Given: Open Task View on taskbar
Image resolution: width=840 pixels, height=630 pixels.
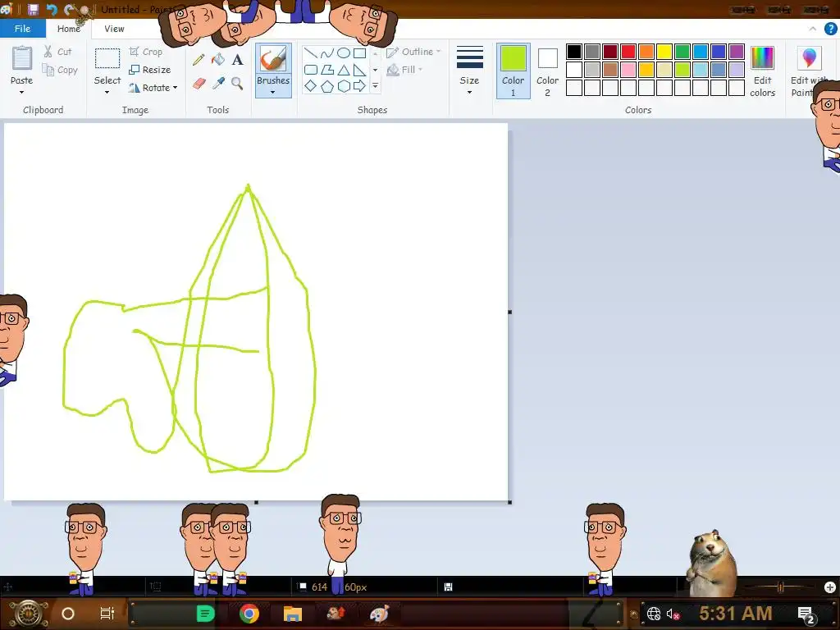Looking at the screenshot, I should [107, 614].
